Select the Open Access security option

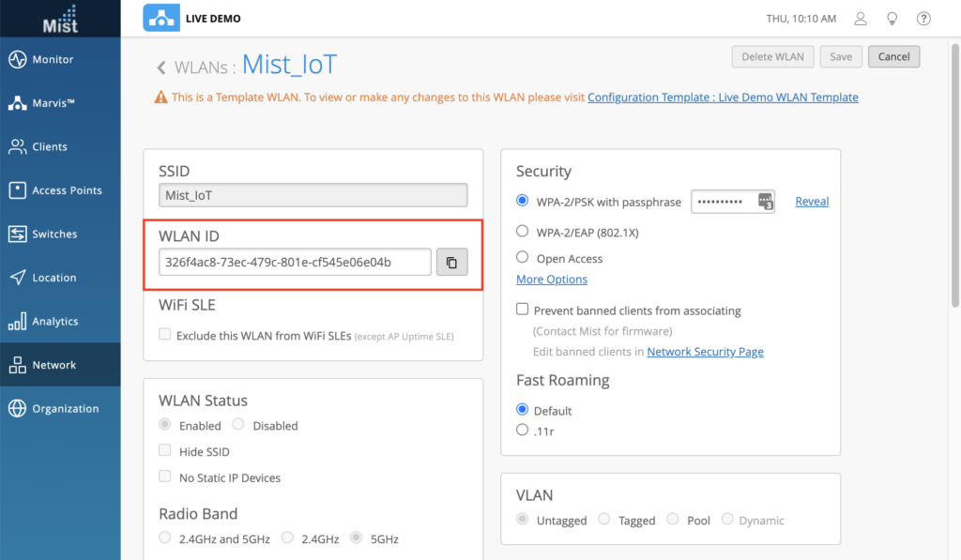tap(523, 257)
